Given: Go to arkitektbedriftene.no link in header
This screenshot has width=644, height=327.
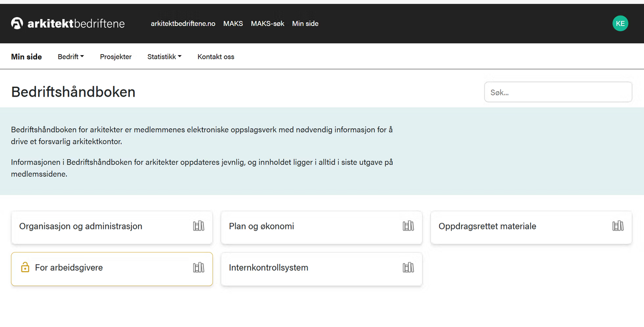Looking at the screenshot, I should [x=183, y=24].
